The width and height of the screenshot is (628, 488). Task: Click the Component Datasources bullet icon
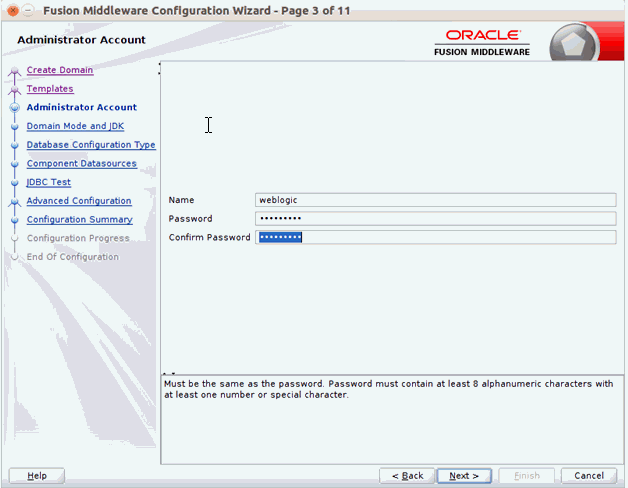(15, 164)
